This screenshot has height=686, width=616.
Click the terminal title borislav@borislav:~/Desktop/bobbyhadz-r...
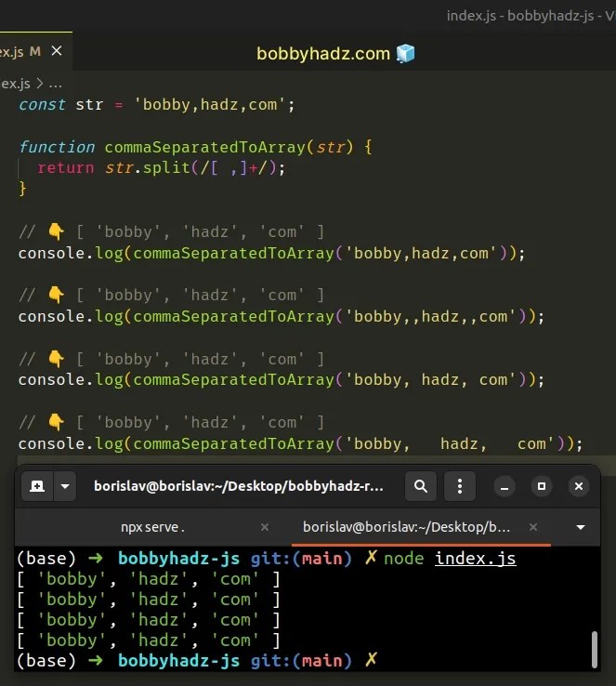pyautogui.click(x=239, y=486)
